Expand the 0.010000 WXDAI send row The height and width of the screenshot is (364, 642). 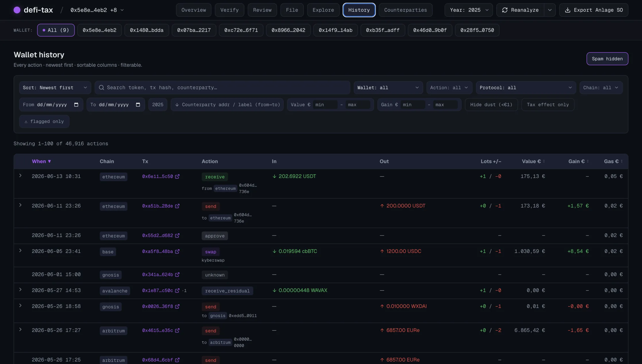pyautogui.click(x=20, y=306)
